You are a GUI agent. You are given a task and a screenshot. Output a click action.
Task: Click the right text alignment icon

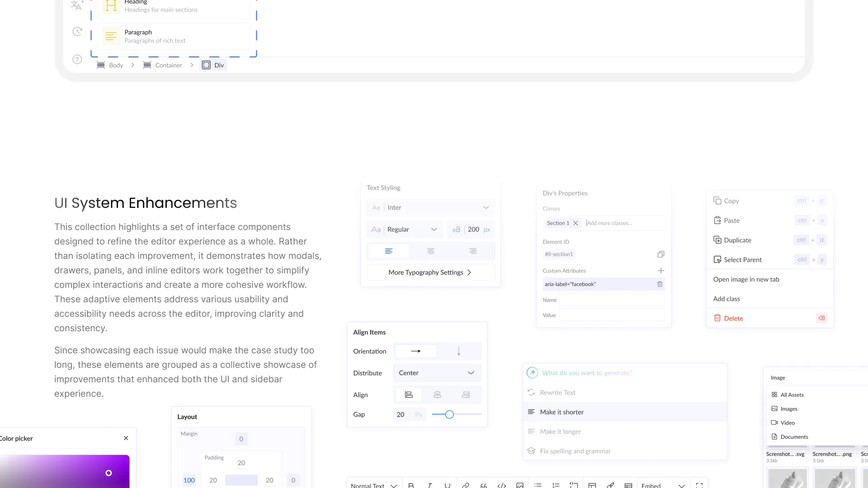(x=472, y=251)
